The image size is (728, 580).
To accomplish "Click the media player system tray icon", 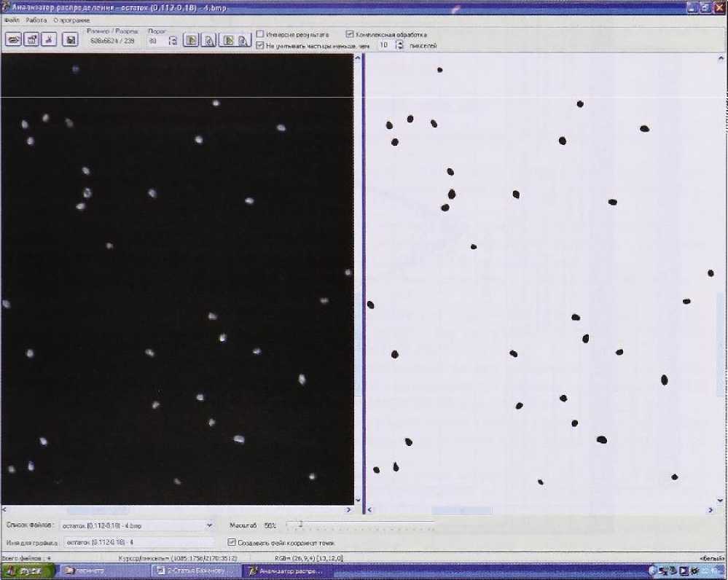I will click(684, 571).
